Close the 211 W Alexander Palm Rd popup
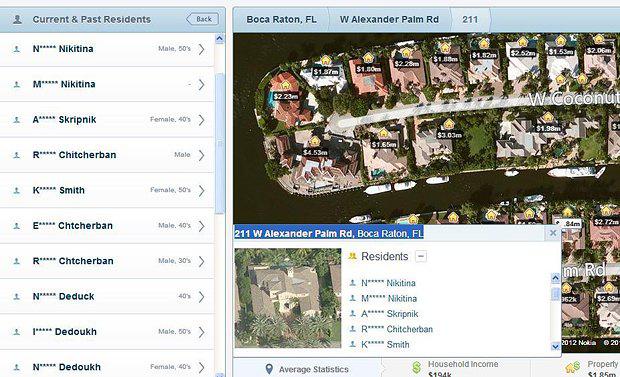This screenshot has width=620, height=377. coord(553,233)
